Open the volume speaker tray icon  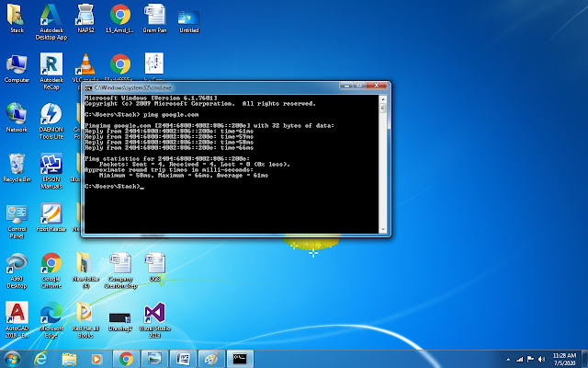click(x=541, y=360)
